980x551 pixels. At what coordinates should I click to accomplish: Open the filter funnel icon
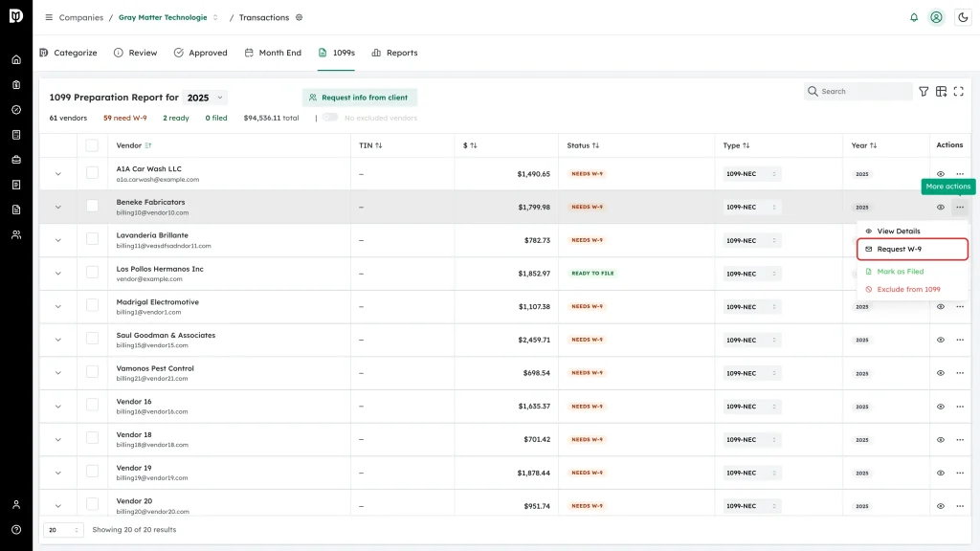[x=924, y=92]
